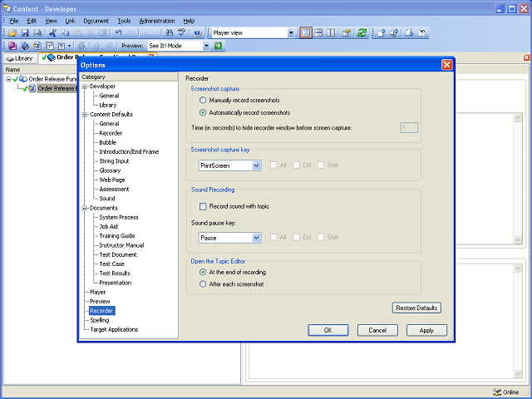
Task: Click the Online status icon
Action: pyautogui.click(x=497, y=392)
